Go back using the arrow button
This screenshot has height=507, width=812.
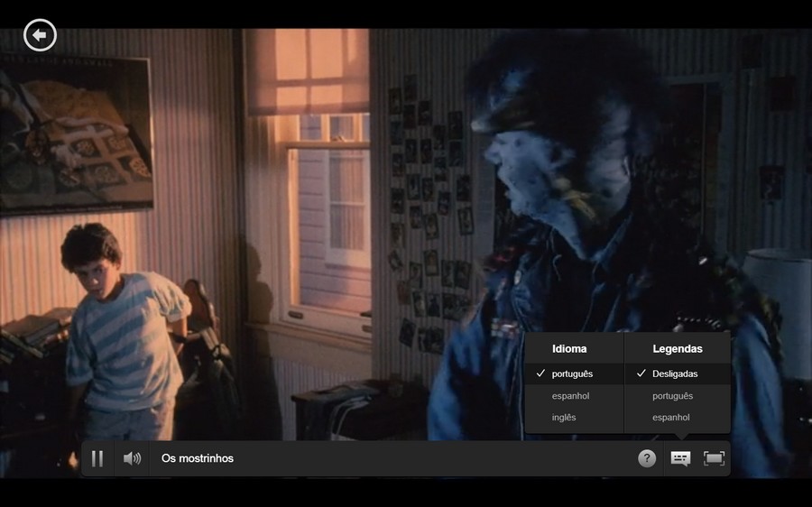40,35
